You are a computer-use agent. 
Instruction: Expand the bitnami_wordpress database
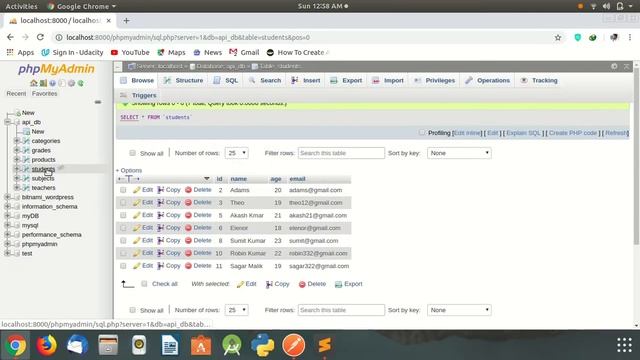[x=8, y=197]
